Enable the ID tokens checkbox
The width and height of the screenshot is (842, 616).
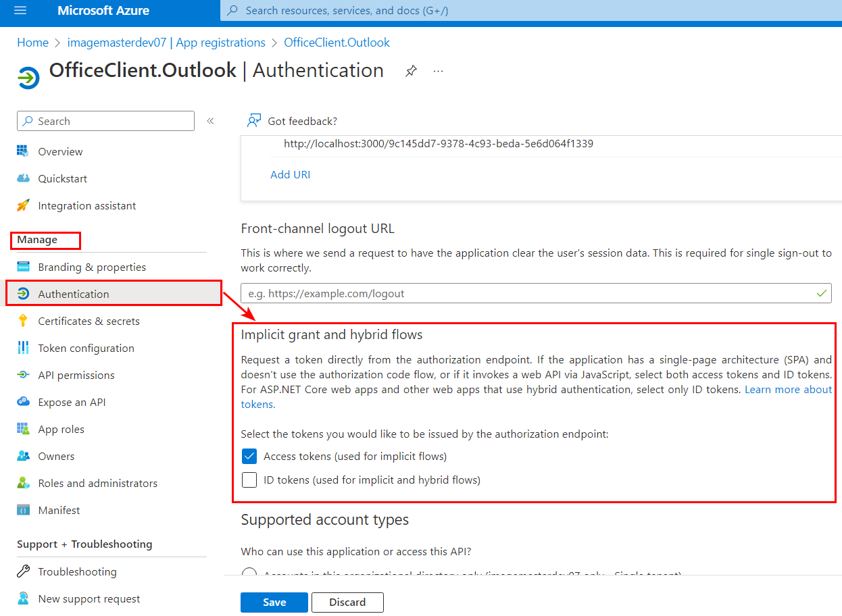tap(249, 480)
